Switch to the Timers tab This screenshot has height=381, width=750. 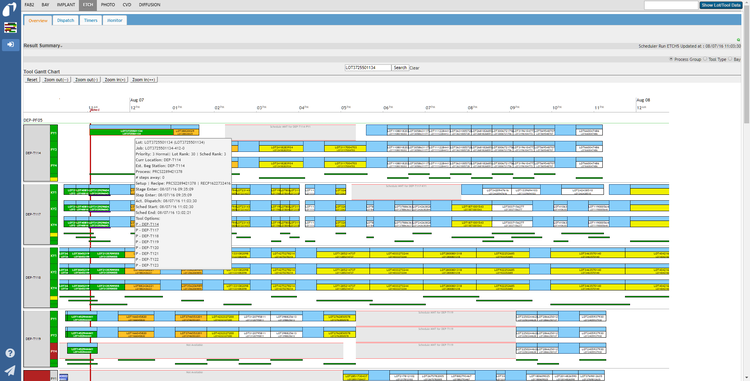[x=91, y=21]
